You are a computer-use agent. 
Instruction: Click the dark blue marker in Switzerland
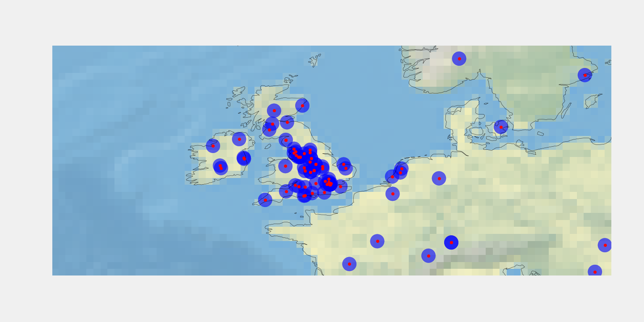[x=451, y=242]
